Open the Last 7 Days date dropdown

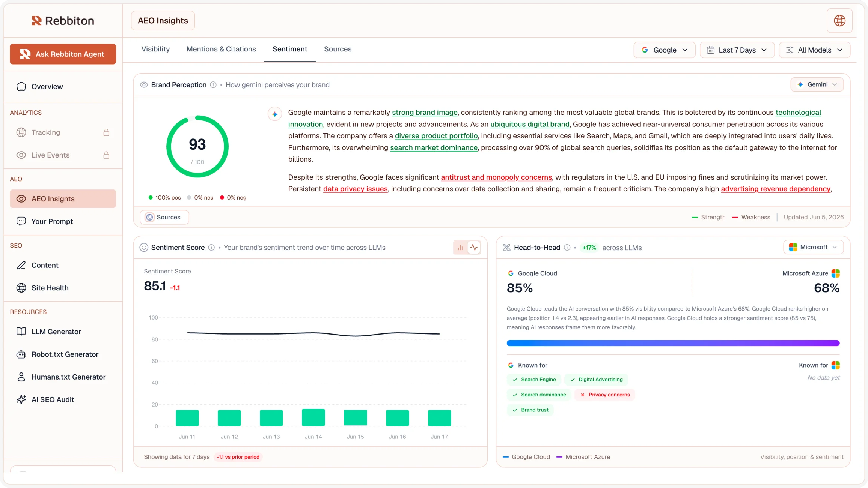point(737,50)
